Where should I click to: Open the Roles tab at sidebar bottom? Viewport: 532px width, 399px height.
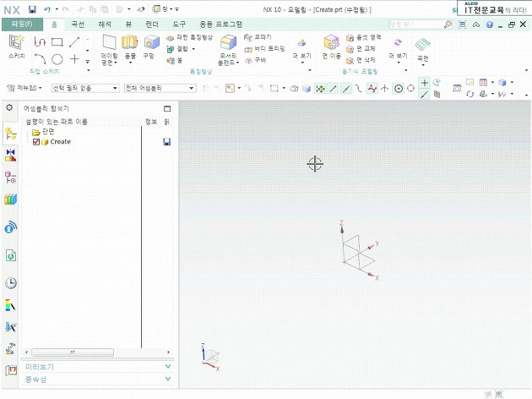pos(11,369)
